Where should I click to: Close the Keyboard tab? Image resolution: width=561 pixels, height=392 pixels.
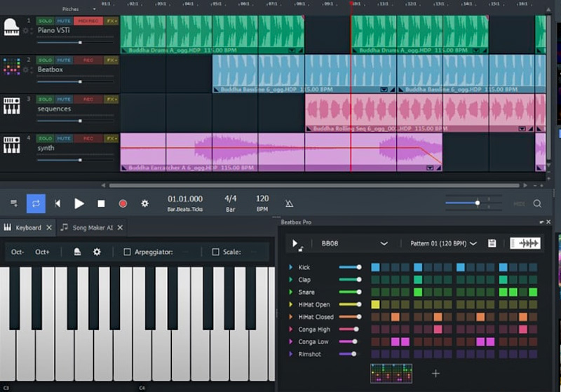[x=49, y=227]
